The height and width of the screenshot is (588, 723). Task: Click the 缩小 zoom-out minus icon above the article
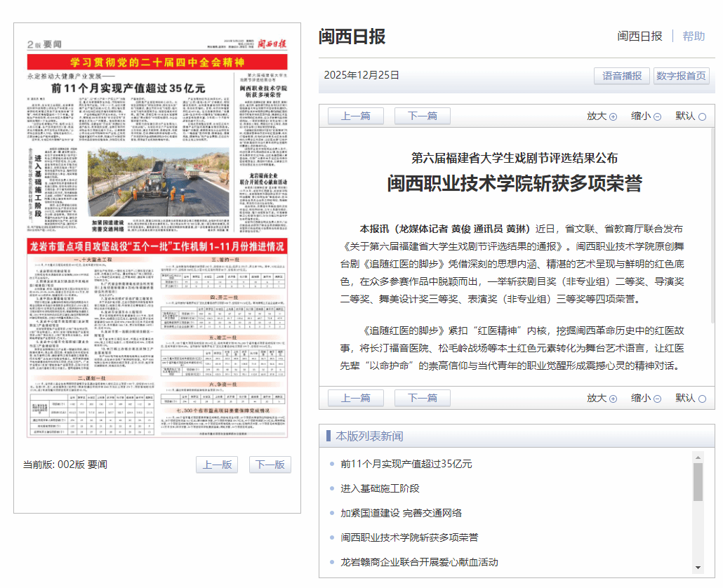pos(657,116)
